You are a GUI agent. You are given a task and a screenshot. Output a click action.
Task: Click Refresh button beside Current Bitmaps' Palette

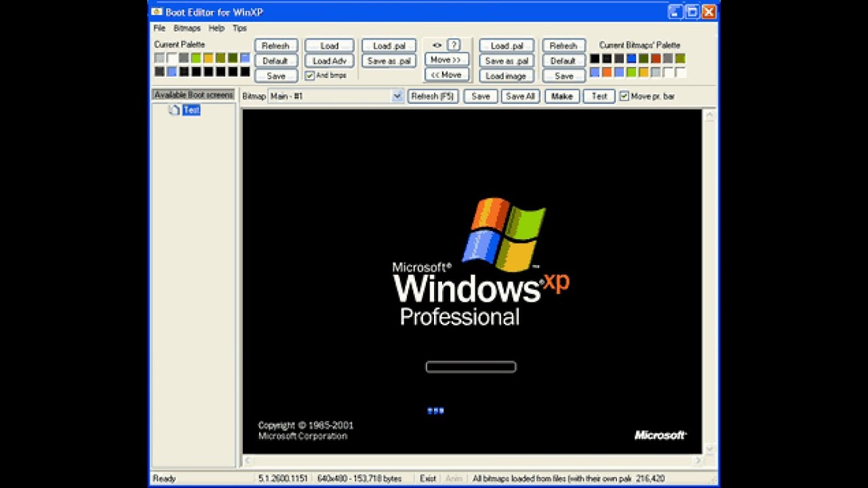(564, 45)
